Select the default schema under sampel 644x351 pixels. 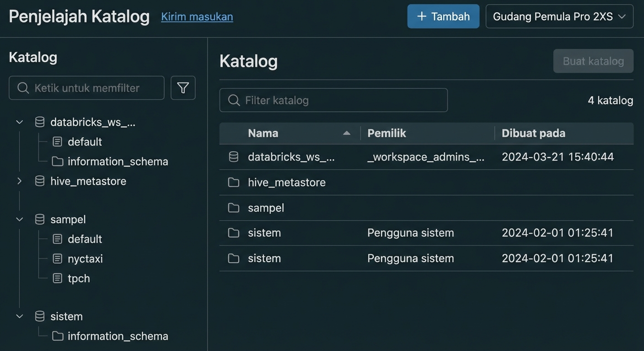click(x=85, y=239)
